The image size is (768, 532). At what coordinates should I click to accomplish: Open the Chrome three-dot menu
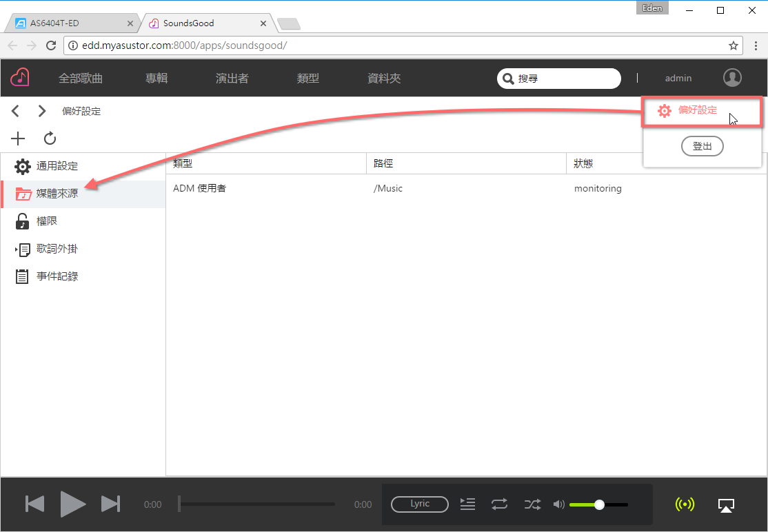coord(756,45)
